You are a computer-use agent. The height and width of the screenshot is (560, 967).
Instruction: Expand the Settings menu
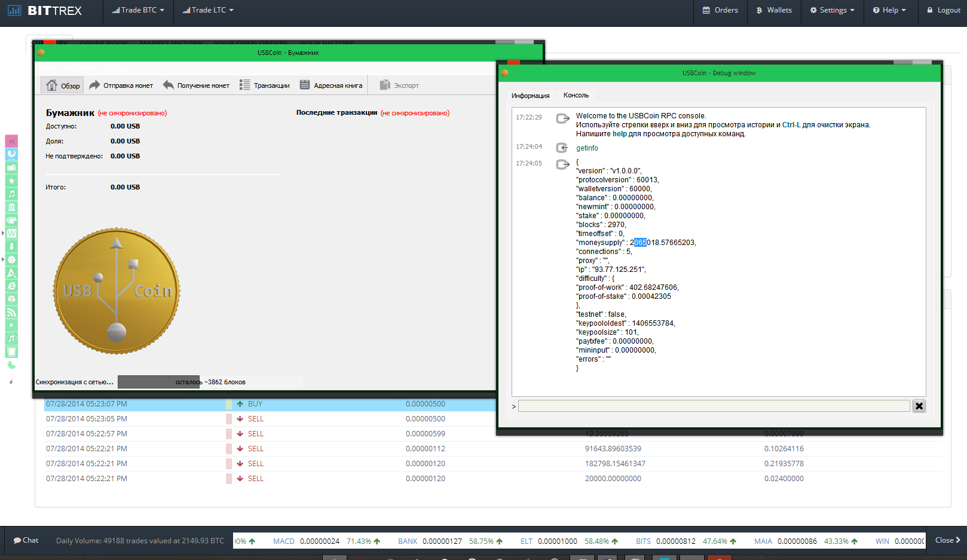coord(832,10)
